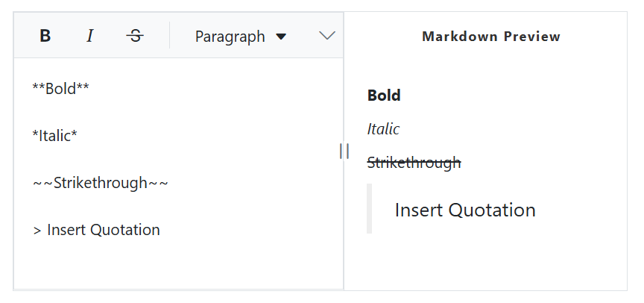
Task: Click the splitter handle between editor and preview
Action: tap(344, 151)
